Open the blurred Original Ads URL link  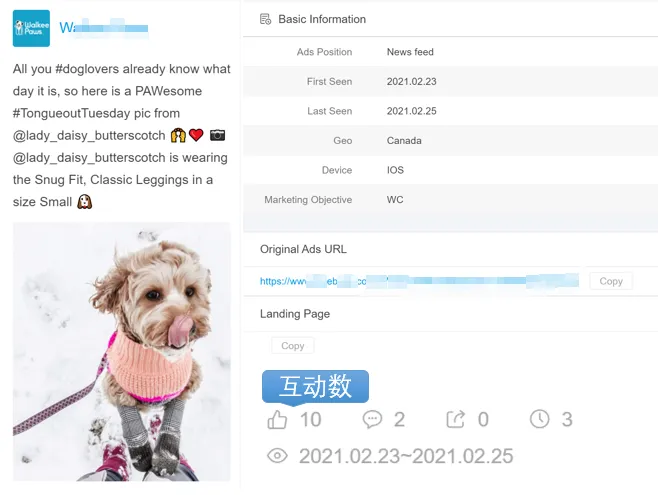[x=419, y=281]
